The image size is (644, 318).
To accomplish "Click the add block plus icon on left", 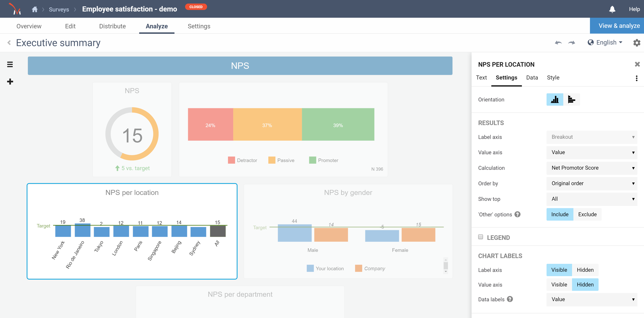I will [10, 81].
